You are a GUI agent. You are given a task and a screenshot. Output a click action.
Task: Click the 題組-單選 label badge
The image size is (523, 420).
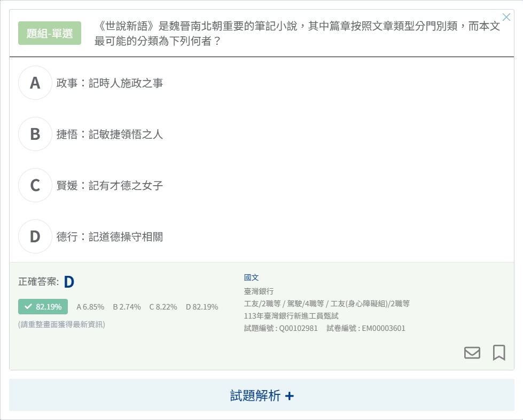click(50, 33)
